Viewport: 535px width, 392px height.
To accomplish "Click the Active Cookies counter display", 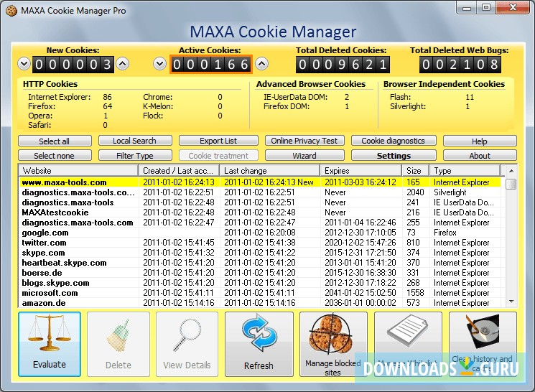I will point(211,64).
